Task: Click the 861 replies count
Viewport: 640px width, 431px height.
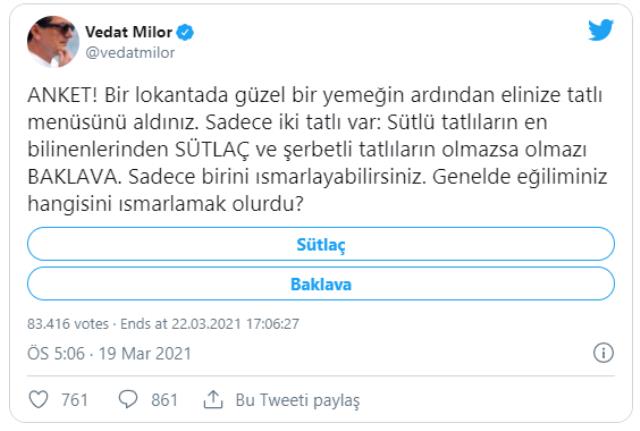Action: pyautogui.click(x=164, y=400)
